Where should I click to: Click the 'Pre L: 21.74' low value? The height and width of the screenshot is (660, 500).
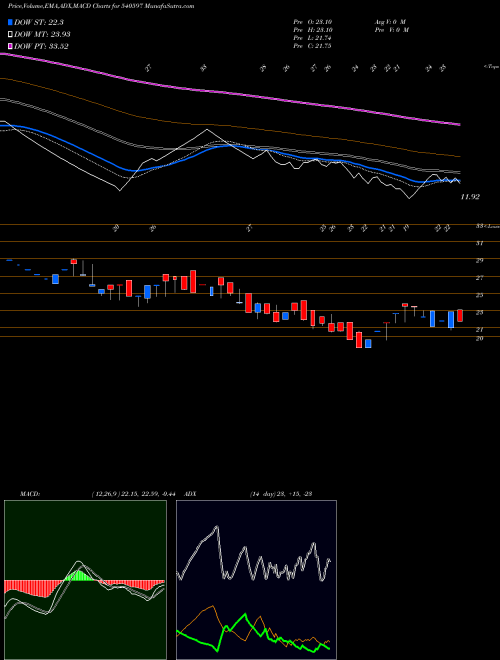pos(312,38)
